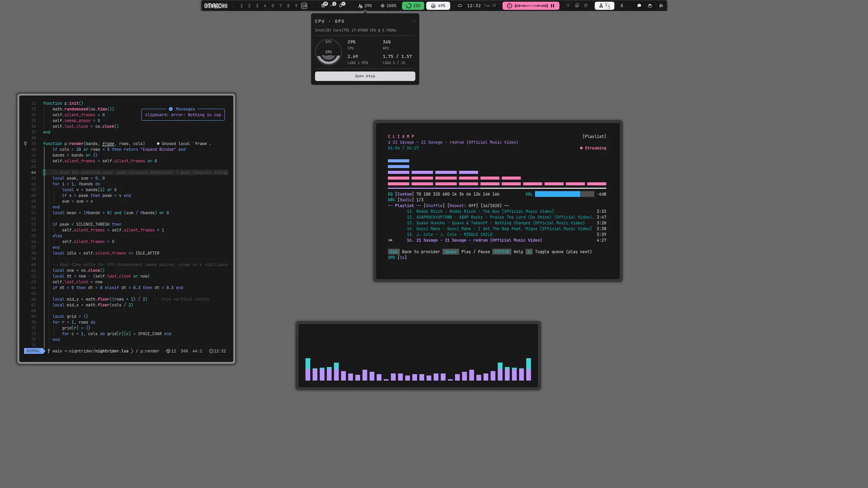This screenshot has height=488, width=868.
Task: Select the active workspace 10
Action: click(x=304, y=6)
